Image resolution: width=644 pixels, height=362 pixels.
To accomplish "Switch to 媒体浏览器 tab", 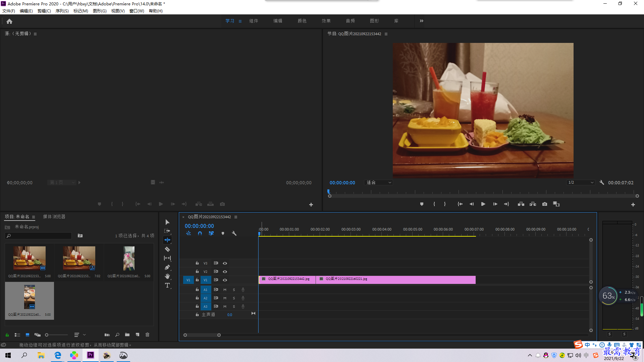I will pyautogui.click(x=54, y=217).
